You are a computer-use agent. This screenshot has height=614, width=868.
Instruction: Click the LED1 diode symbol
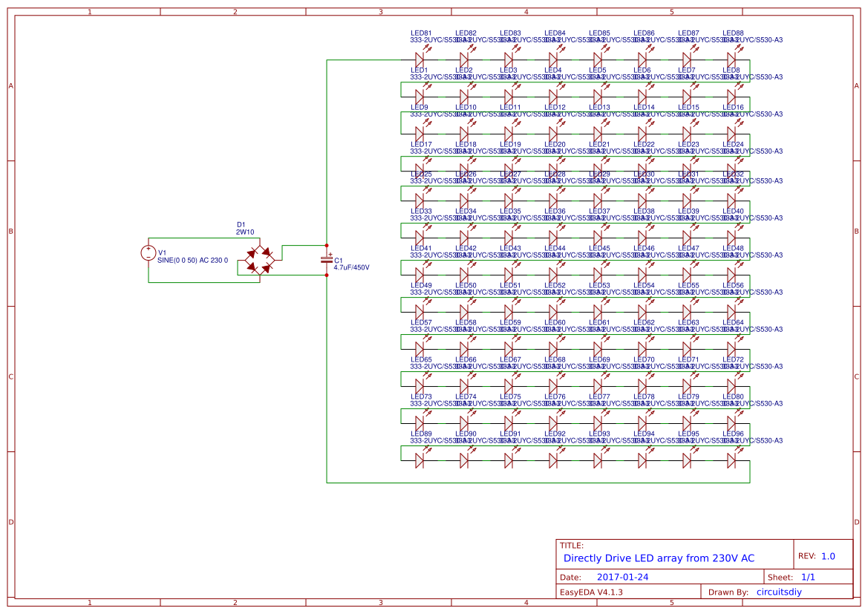point(420,97)
